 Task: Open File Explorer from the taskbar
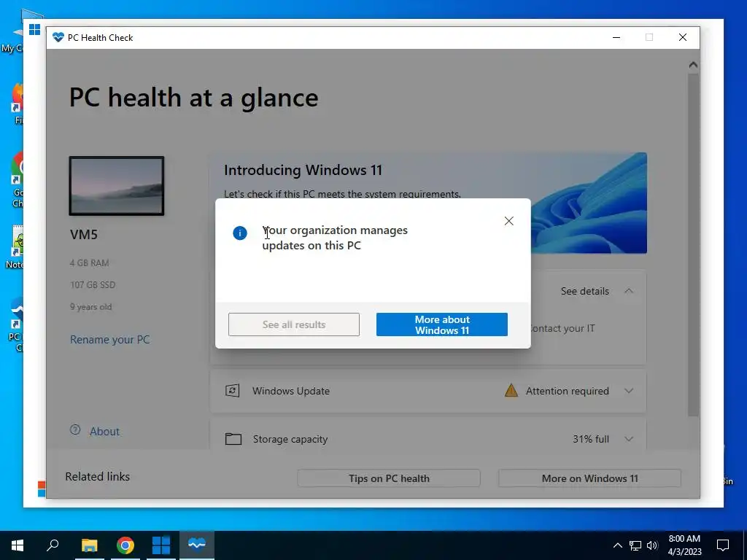pos(89,545)
